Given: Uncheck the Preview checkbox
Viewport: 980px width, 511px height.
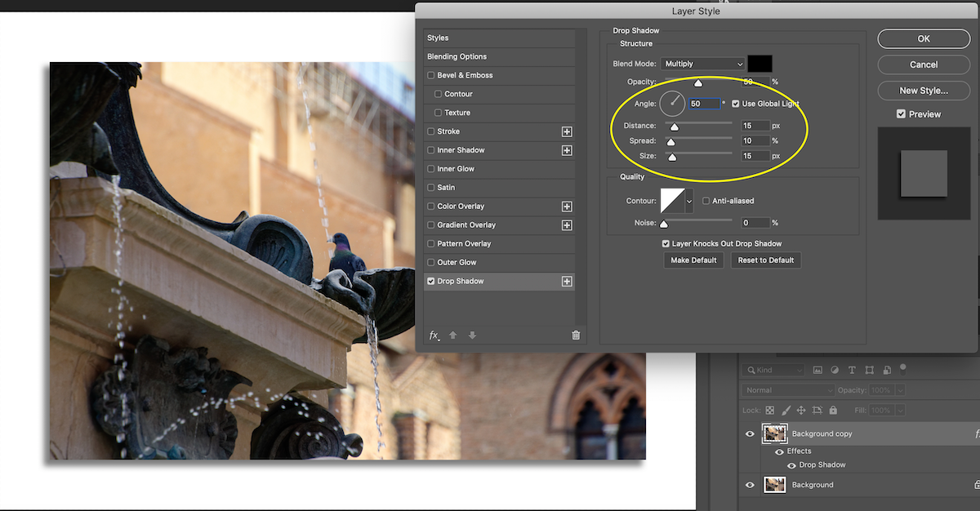Looking at the screenshot, I should click(901, 114).
